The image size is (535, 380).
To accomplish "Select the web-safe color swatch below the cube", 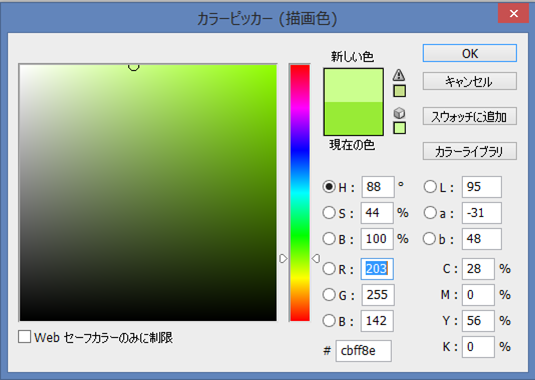I will coord(400,128).
